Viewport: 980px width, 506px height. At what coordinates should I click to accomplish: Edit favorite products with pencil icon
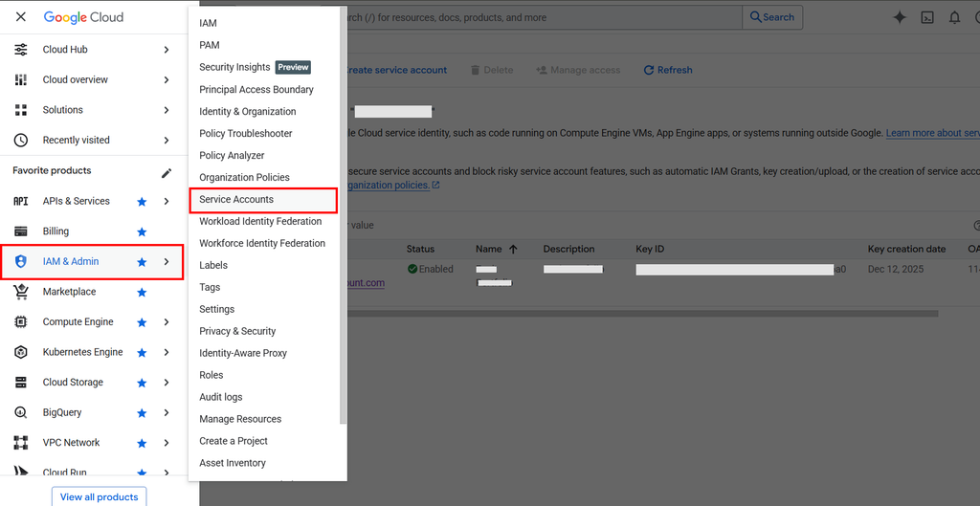(x=167, y=173)
